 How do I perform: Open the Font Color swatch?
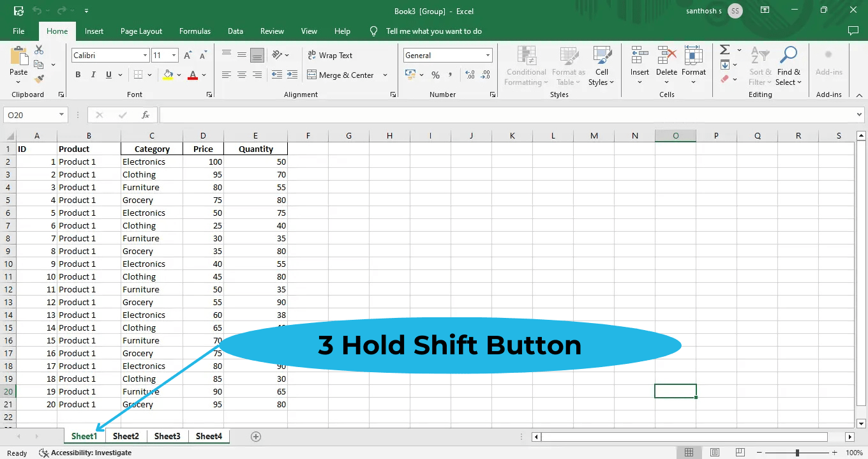(x=193, y=75)
